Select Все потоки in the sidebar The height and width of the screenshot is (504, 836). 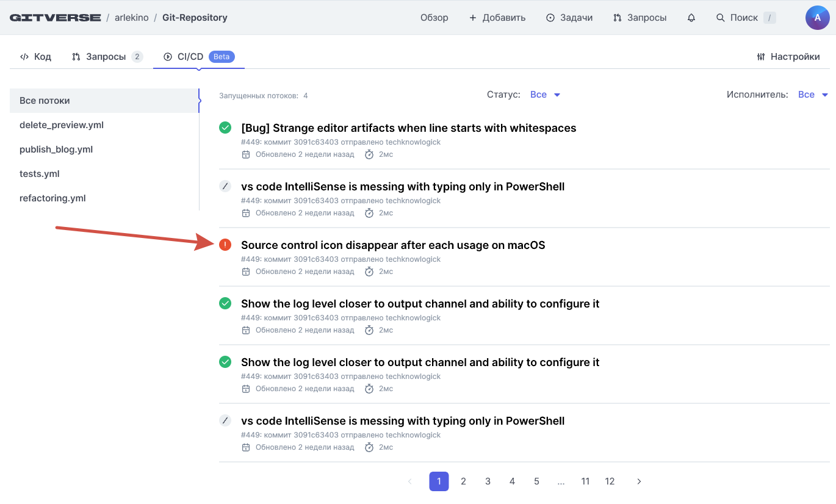pyautogui.click(x=104, y=101)
